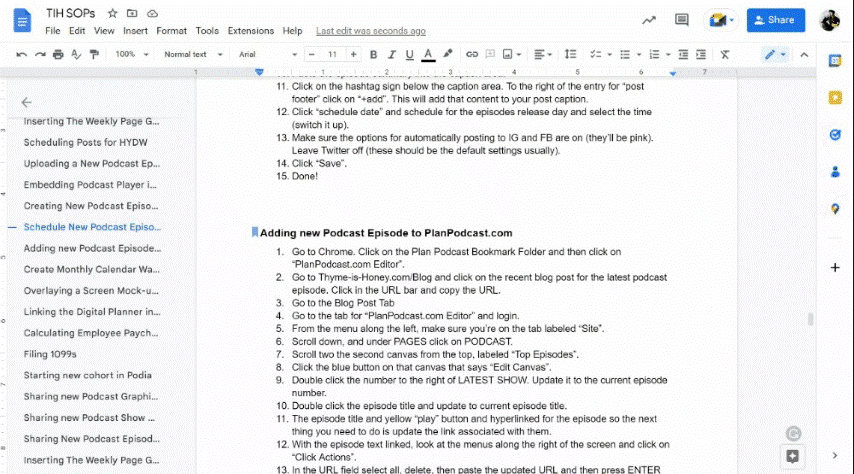Click the insert link icon
This screenshot has width=854, height=474.
click(x=472, y=54)
